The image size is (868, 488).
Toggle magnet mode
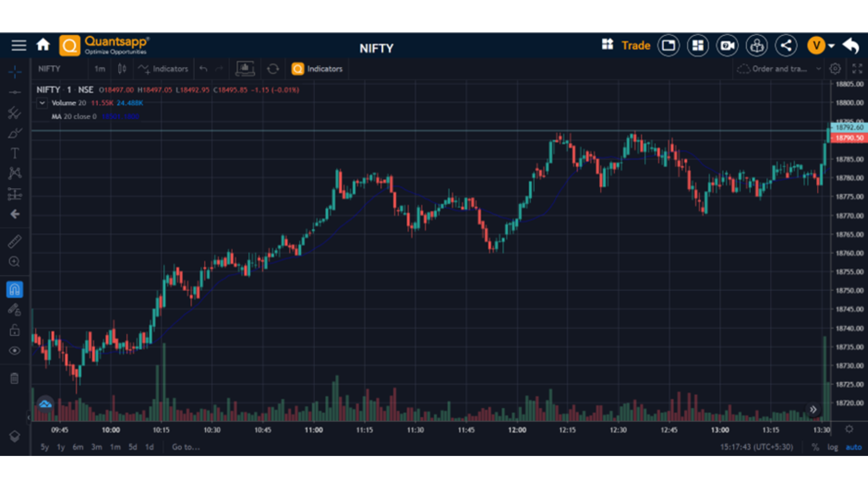14,290
